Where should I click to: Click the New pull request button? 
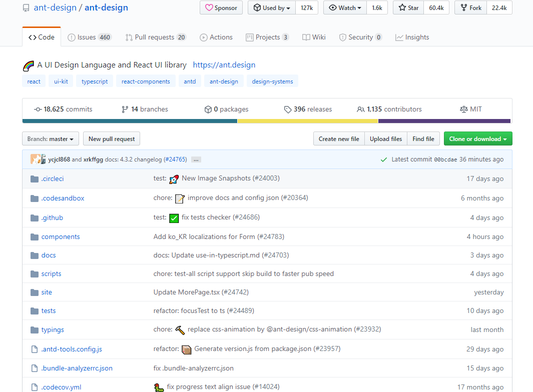pos(112,139)
